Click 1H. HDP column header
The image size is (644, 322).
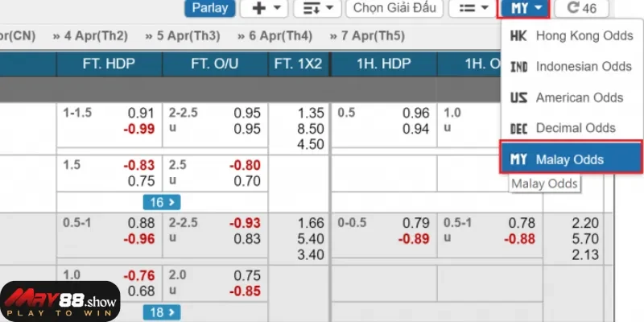click(x=384, y=64)
